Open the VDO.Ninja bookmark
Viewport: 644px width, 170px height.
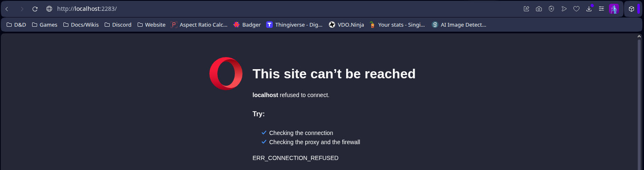pyautogui.click(x=346, y=25)
